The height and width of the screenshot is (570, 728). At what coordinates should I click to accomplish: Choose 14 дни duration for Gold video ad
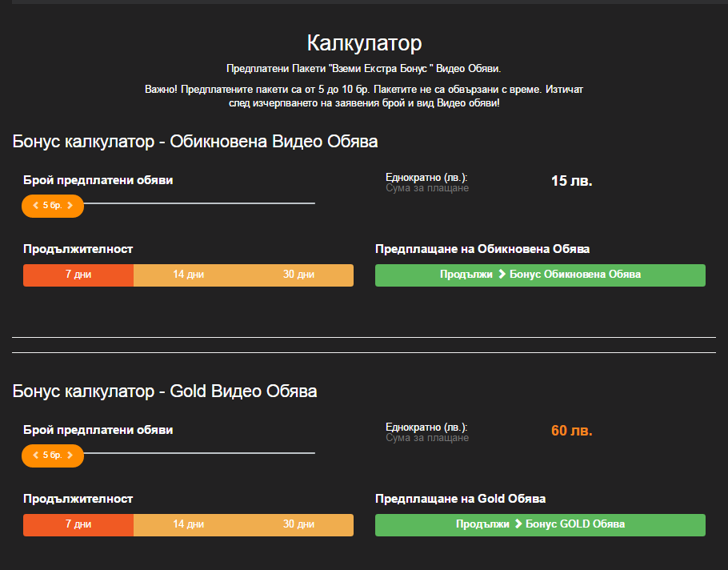[188, 524]
